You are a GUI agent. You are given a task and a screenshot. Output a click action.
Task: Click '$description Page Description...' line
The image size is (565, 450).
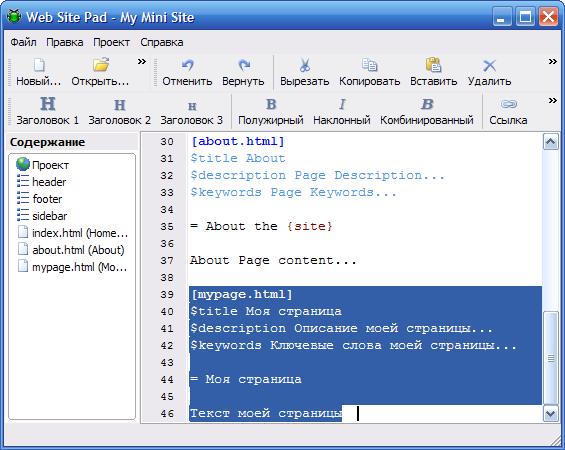click(x=317, y=175)
